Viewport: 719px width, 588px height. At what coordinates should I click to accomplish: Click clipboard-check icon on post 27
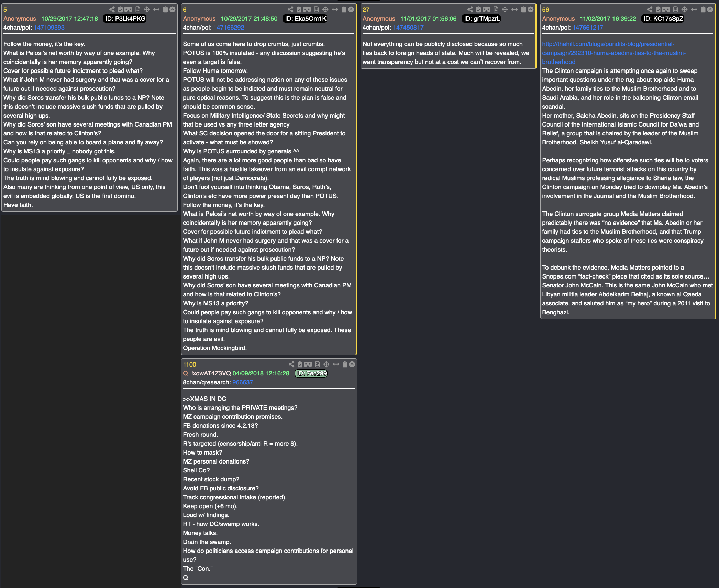479,9
